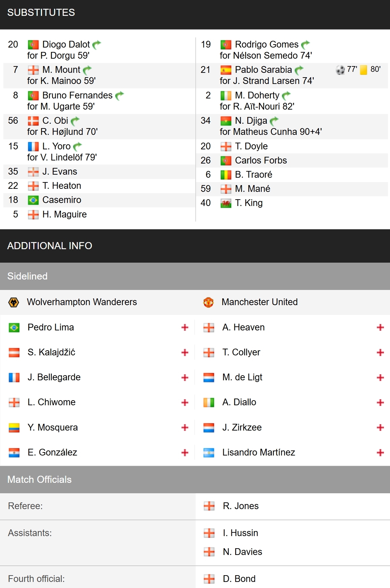Open H. Maguire player page

click(x=65, y=214)
